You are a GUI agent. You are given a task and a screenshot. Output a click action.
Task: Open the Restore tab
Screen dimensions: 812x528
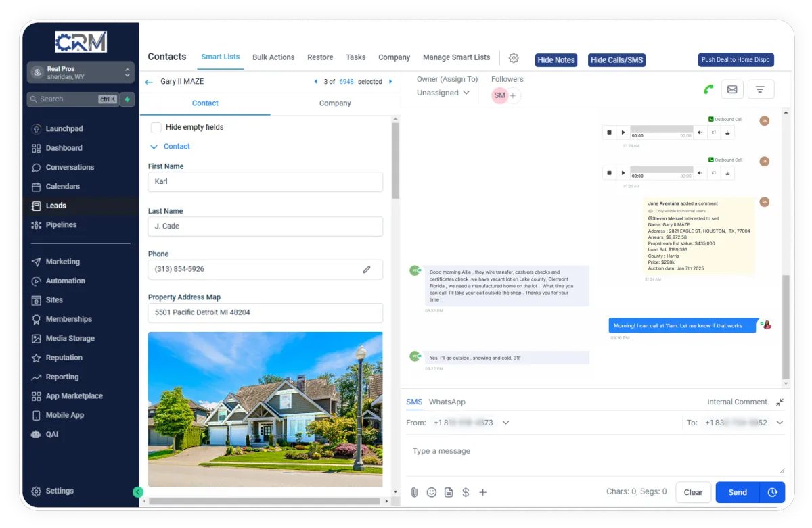[320, 57]
